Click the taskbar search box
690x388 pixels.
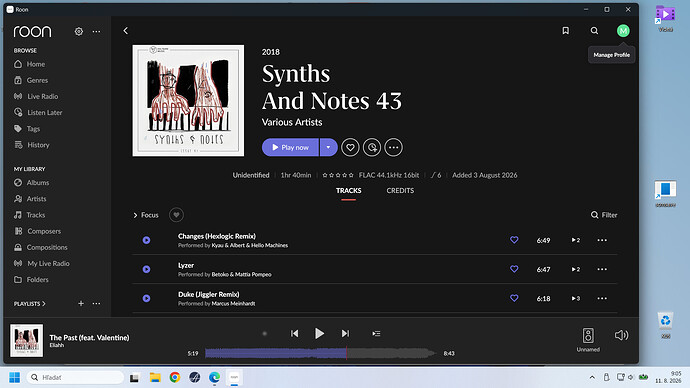pos(75,377)
